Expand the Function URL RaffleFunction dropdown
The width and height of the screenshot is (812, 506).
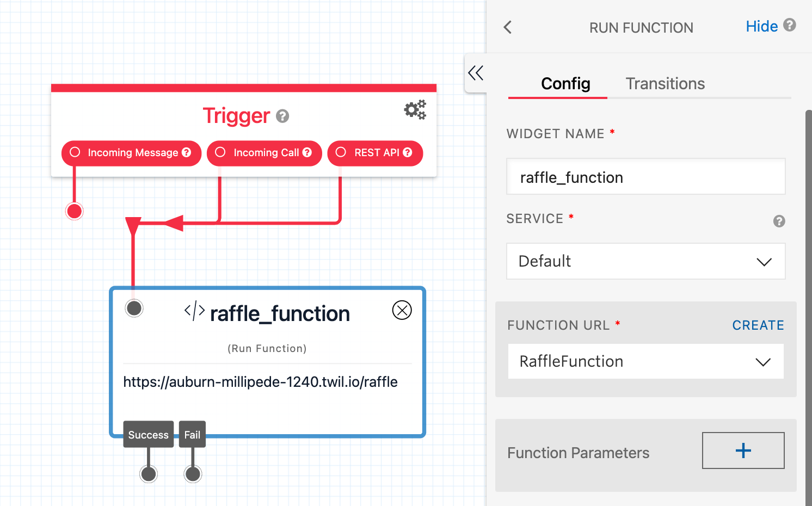point(646,361)
